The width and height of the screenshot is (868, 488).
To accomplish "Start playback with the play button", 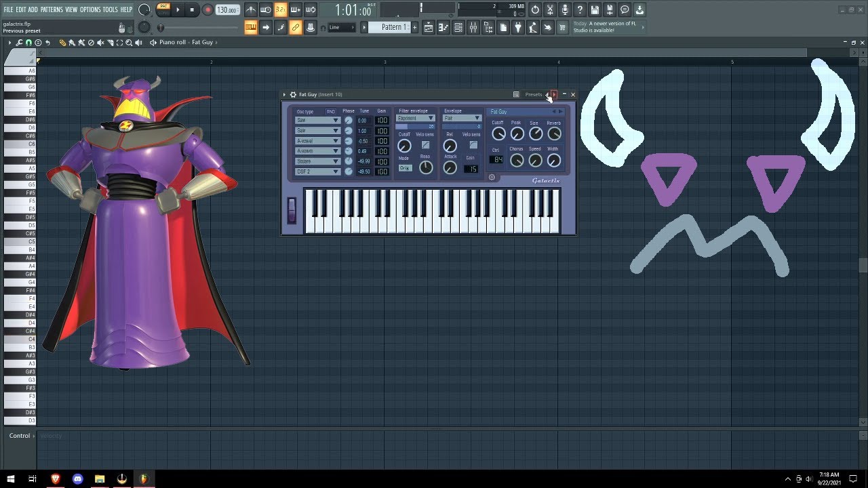I will coord(178,10).
